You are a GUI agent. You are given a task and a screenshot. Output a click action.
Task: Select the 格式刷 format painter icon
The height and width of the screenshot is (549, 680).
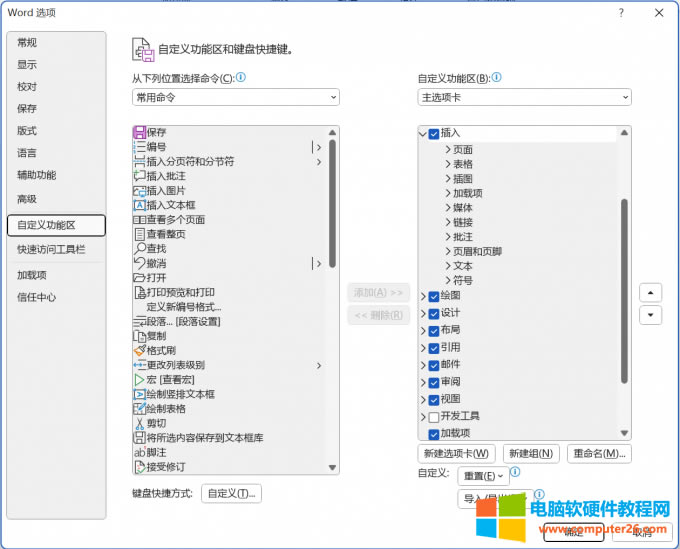(x=140, y=350)
